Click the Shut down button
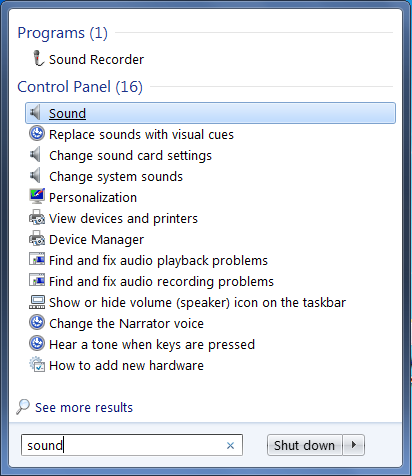 tap(304, 445)
